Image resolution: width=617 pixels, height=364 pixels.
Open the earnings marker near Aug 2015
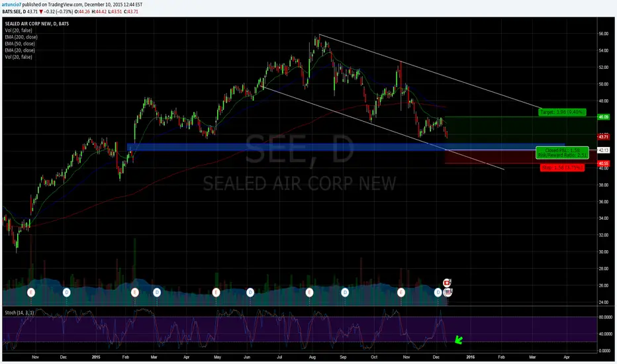(x=309, y=293)
